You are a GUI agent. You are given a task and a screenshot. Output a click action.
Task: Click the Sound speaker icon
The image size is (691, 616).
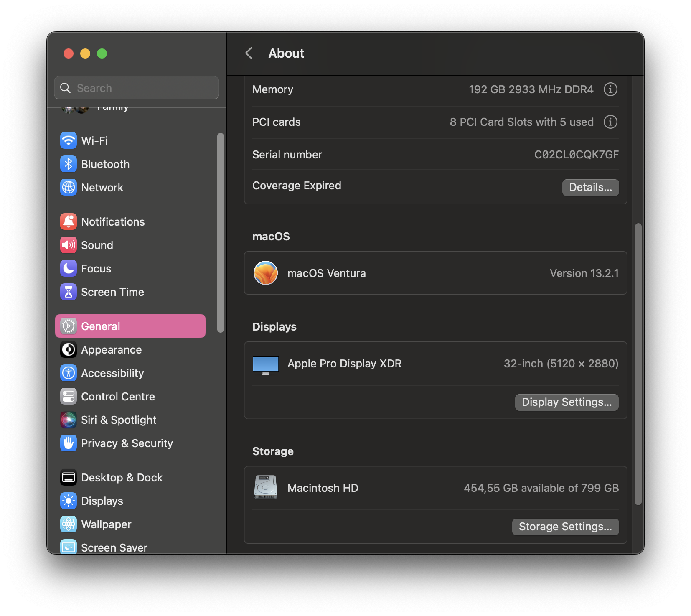coord(69,245)
